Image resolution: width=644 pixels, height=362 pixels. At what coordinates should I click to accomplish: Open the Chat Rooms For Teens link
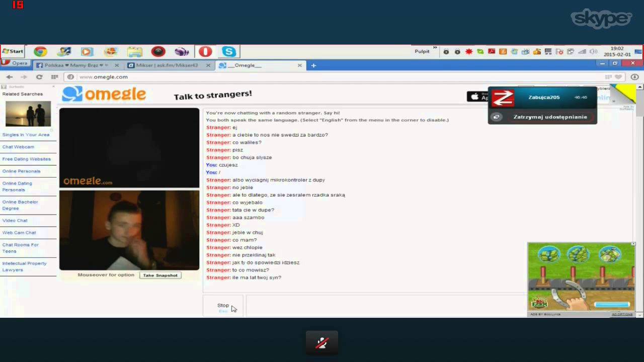[x=20, y=248]
